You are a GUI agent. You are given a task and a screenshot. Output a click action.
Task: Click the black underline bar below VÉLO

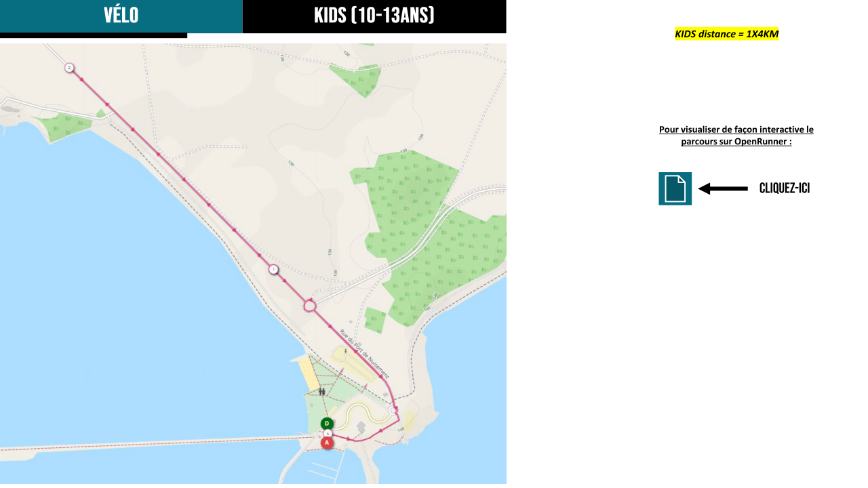pos(94,35)
